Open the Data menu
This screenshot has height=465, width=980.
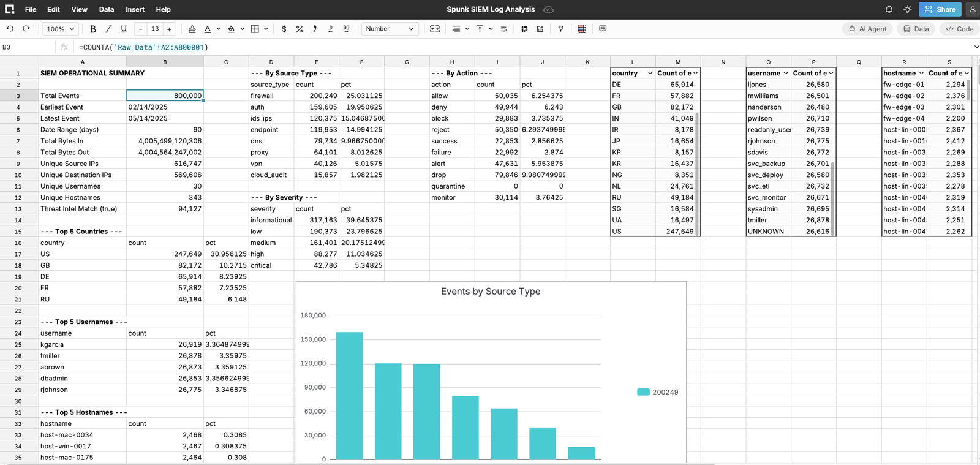[107, 9]
